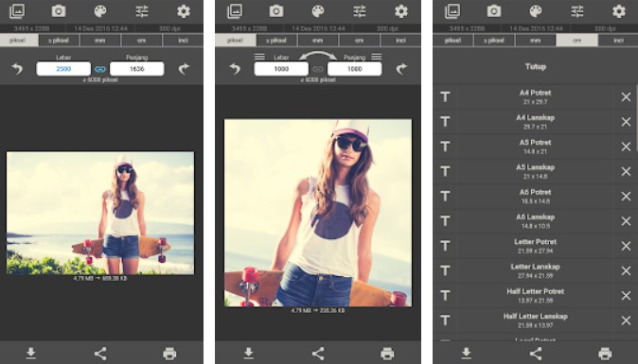The width and height of the screenshot is (638, 364).
Task: Open settings gear in the 2500-width screen
Action: tap(184, 11)
